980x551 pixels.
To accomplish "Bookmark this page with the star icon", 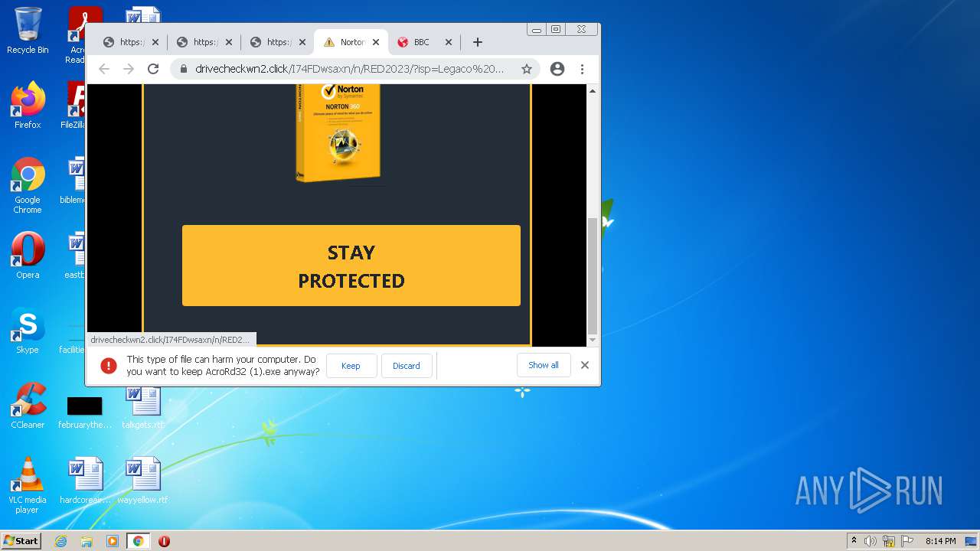I will tap(527, 69).
